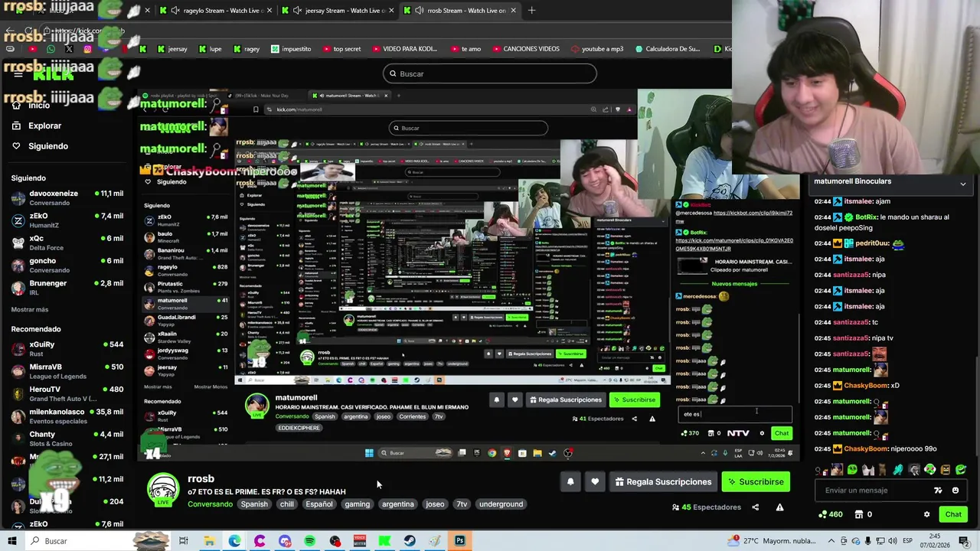Expand the list with Mostrar más
This screenshot has width=980, height=551.
(x=30, y=309)
